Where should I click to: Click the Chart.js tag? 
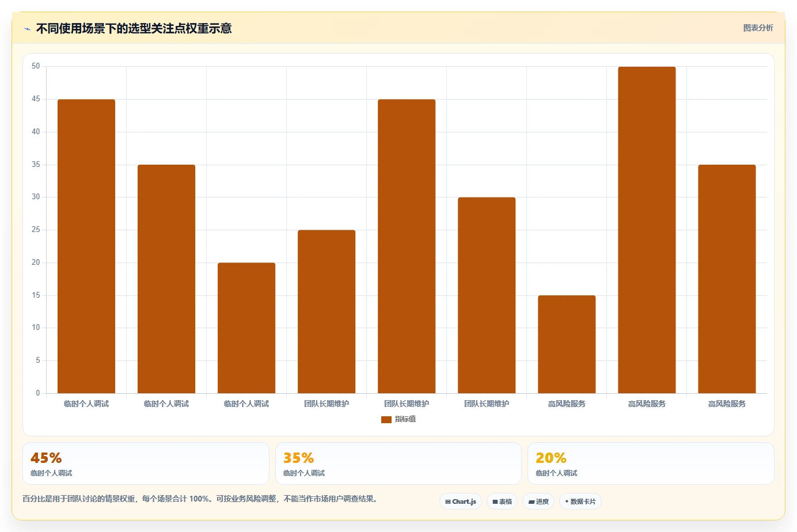point(461,501)
